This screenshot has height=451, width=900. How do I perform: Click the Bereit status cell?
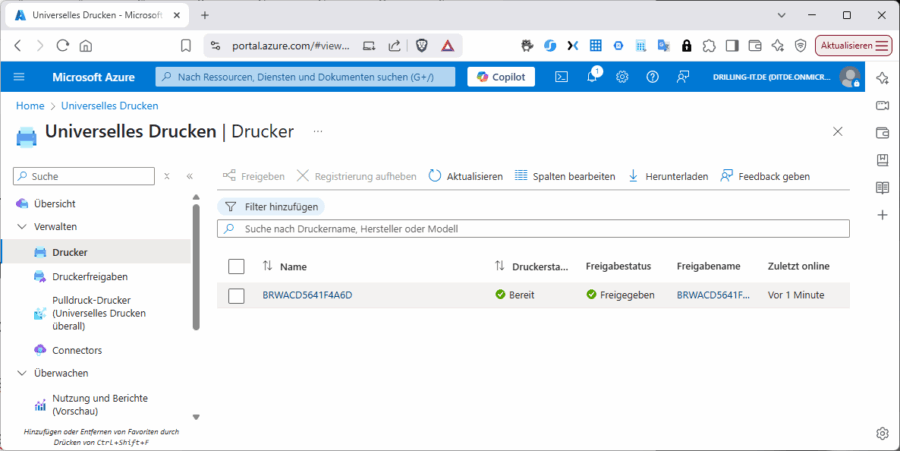click(x=515, y=295)
